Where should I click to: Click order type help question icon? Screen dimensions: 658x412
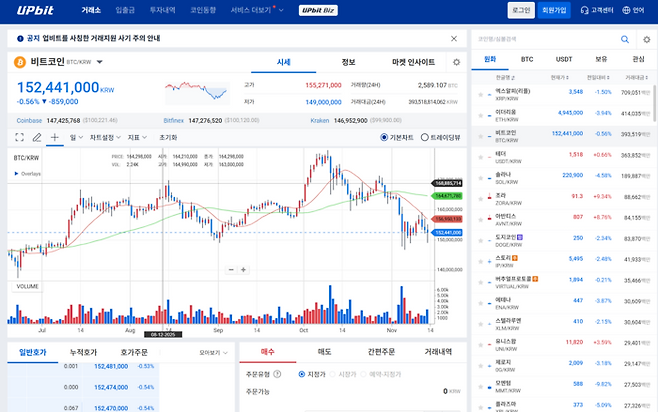[x=277, y=374]
